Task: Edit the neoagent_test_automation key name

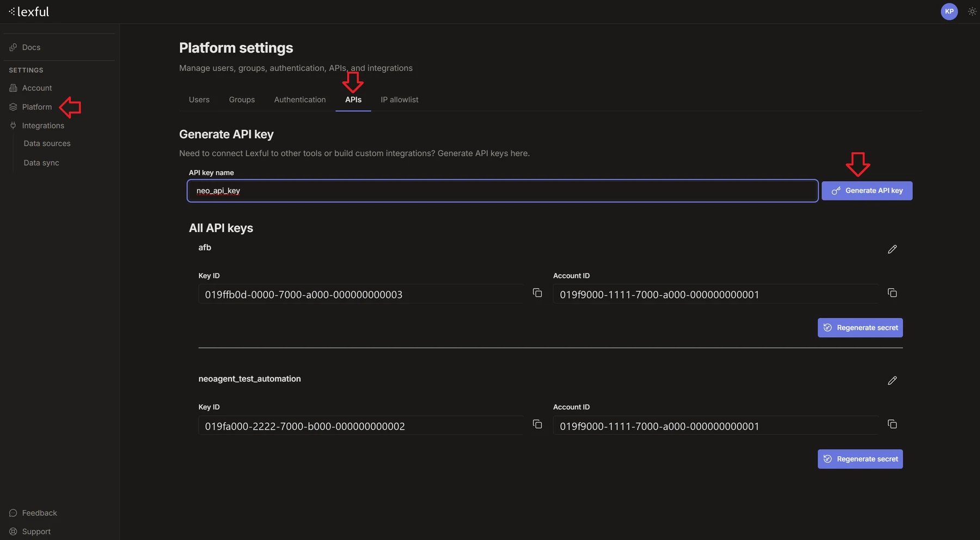Action: 892,380
